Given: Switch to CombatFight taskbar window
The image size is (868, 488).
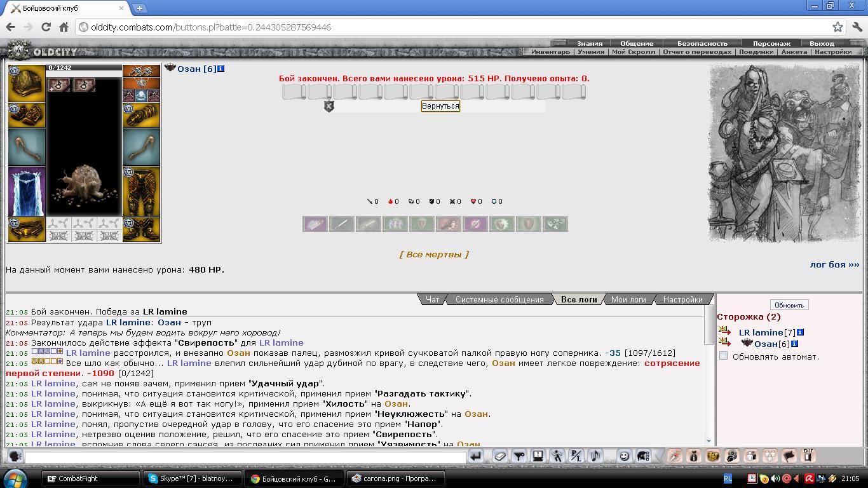Looking at the screenshot, I should pos(91,478).
